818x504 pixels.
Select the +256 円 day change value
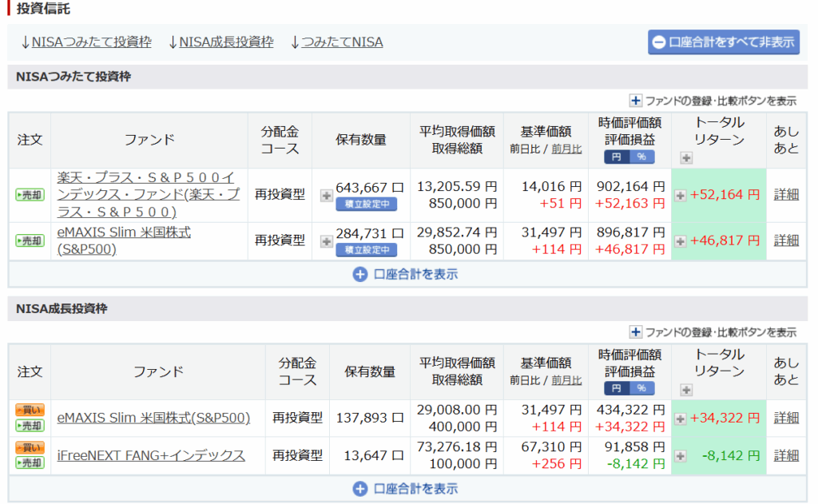[x=557, y=464]
